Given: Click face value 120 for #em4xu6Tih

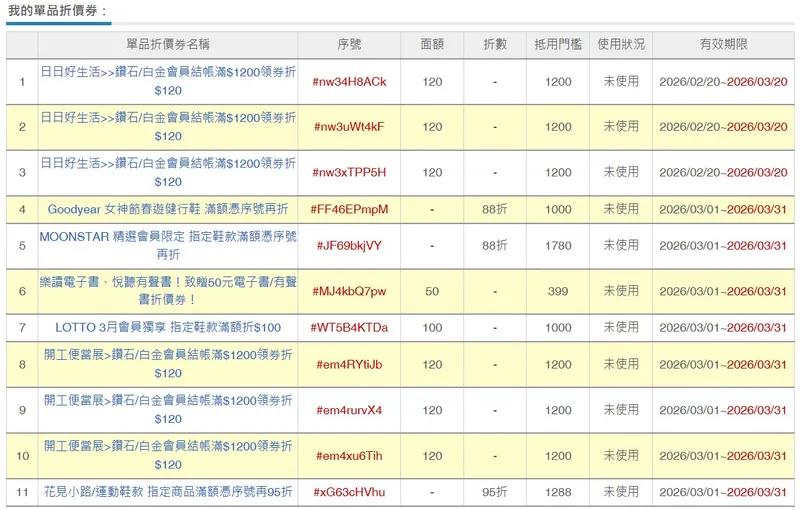Looking at the screenshot, I should pos(432,456).
